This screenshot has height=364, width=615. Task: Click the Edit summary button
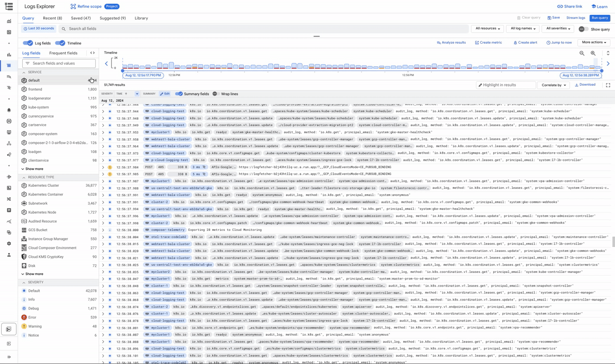coord(165,94)
